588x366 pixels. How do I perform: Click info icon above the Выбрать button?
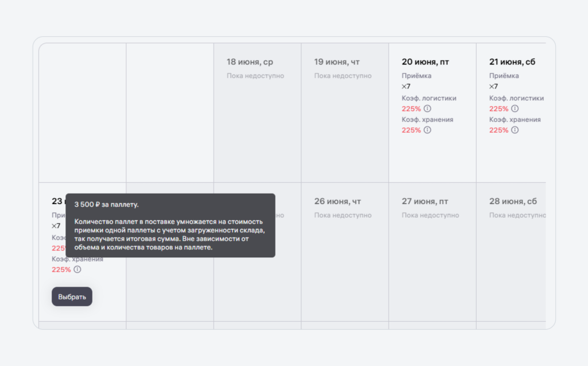coord(78,269)
